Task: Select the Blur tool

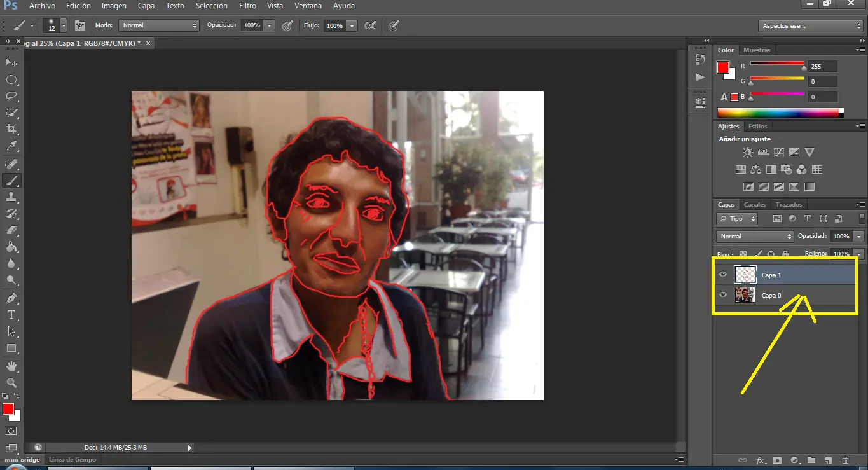Action: (x=11, y=263)
